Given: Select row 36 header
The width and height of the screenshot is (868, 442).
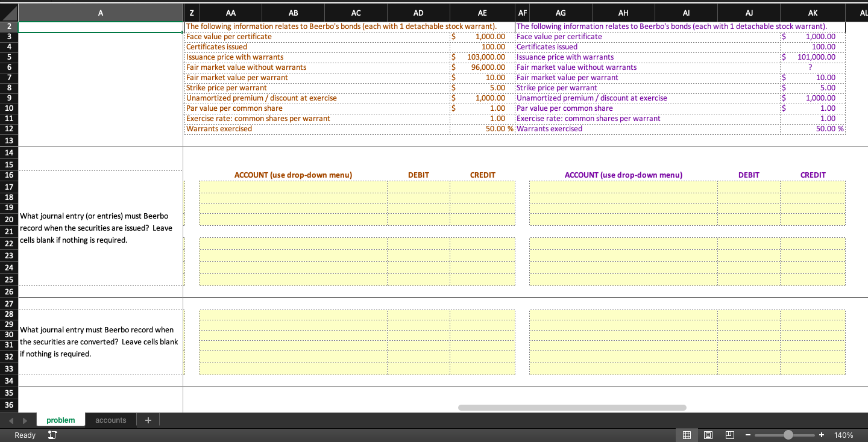Looking at the screenshot, I should click(x=9, y=405).
